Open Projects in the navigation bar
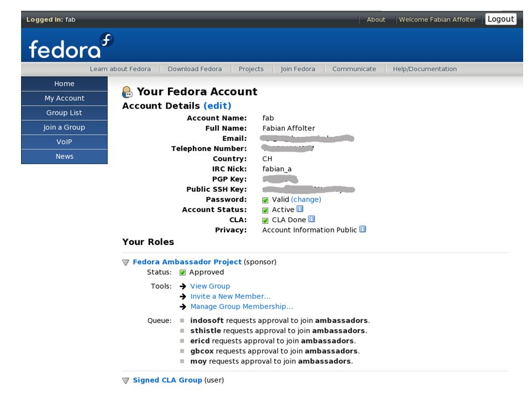 coord(251,69)
